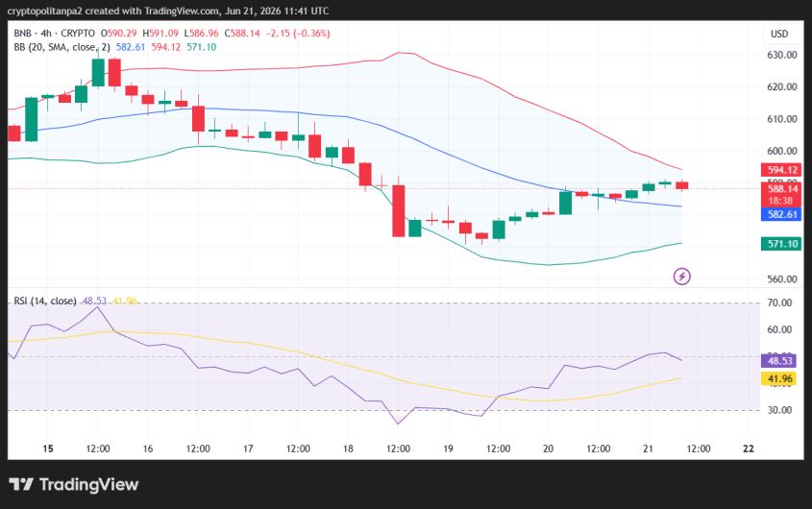Screen dimensions: 812x509
Task: Click the low price value L586.96
Action: (x=202, y=34)
